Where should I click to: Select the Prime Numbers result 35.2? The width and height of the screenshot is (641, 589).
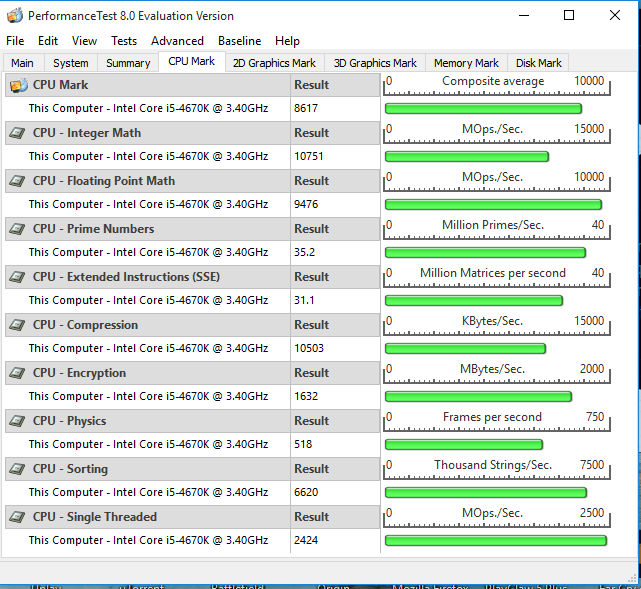point(305,252)
